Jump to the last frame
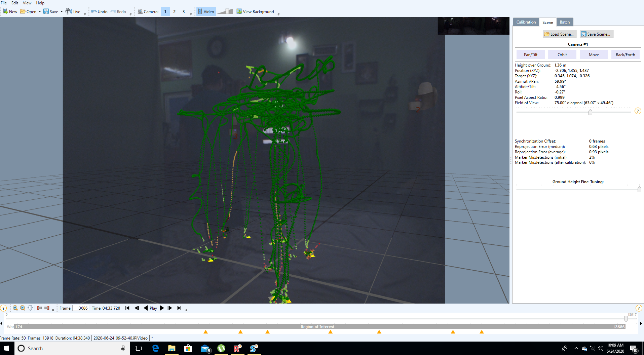 179,308
